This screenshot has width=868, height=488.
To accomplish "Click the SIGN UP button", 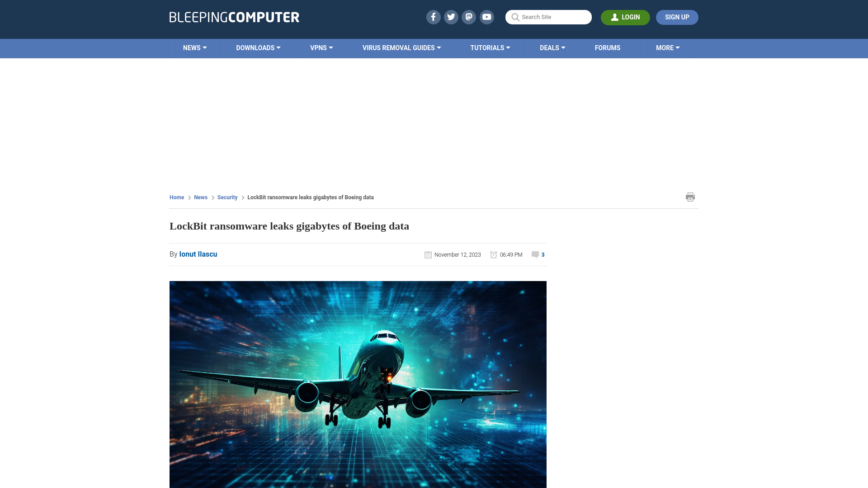I will point(677,17).
